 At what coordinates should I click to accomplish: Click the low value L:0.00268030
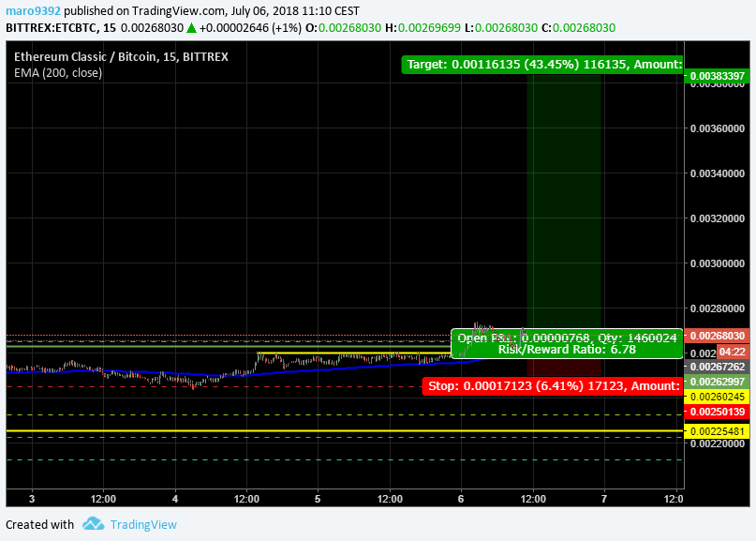[501, 28]
